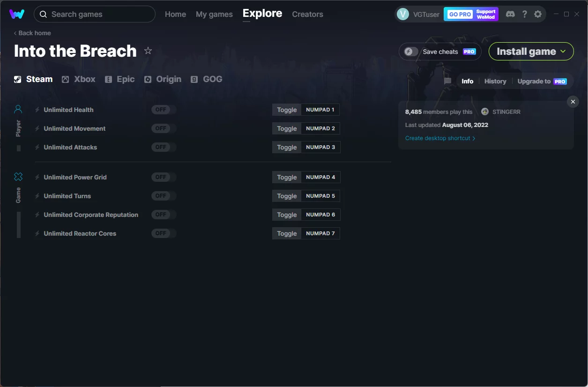This screenshot has height=387, width=588.
Task: Click Toggle button for Unlimited Attacks
Action: click(x=287, y=147)
